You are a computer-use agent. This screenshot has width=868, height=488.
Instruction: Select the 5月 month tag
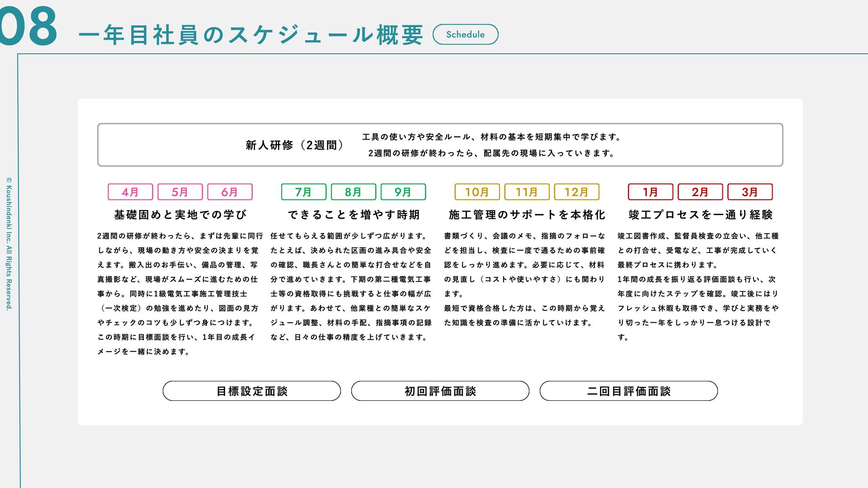tap(180, 192)
